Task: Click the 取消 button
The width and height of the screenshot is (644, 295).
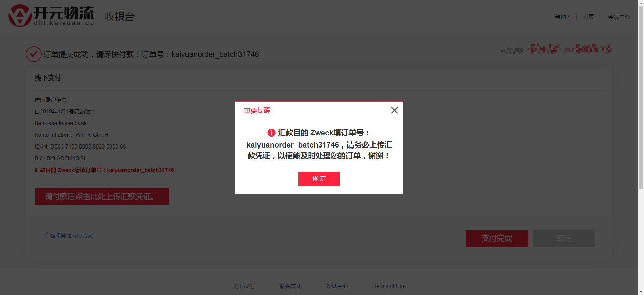Action: tap(563, 239)
